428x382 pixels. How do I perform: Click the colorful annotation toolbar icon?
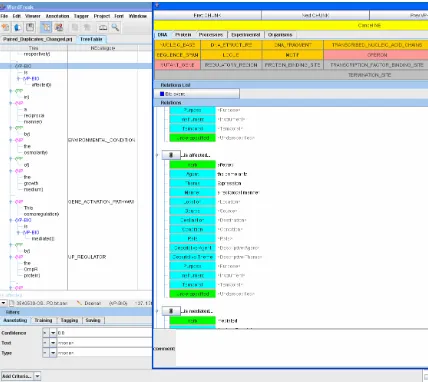(59, 27)
